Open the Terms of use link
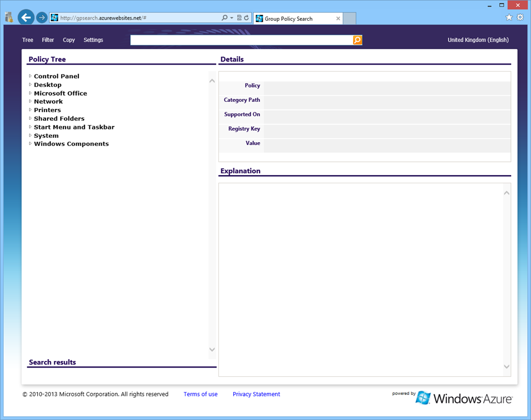 click(200, 394)
